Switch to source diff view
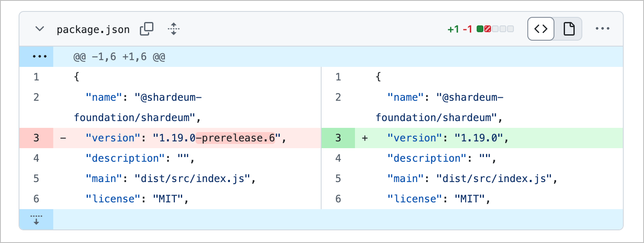Screen dimensions: 644x243 541,29
